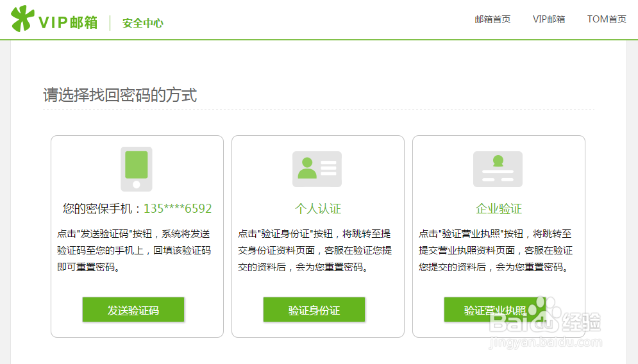Image resolution: width=638 pixels, height=364 pixels.
Task: Click the personal ID card icon
Action: coord(317,169)
